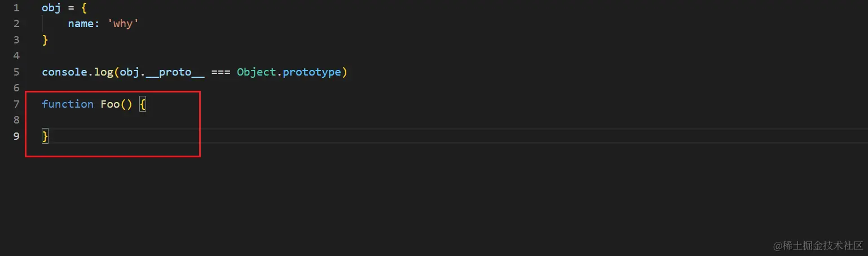Select line number 3 in the gutter

[16, 40]
